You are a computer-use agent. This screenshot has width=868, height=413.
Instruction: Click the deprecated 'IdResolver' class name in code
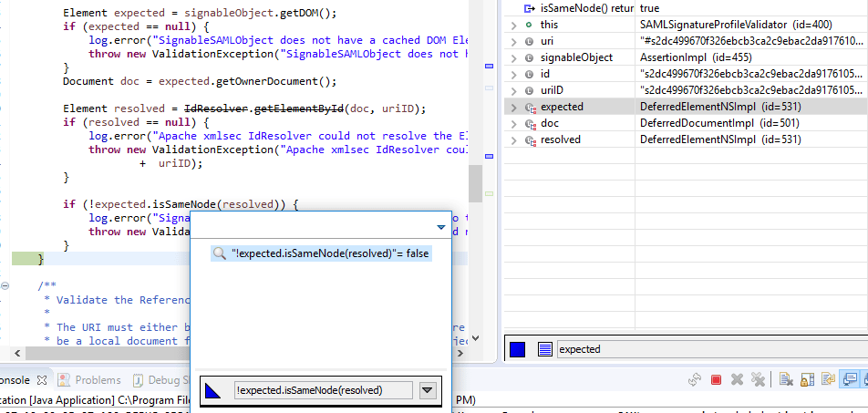216,108
